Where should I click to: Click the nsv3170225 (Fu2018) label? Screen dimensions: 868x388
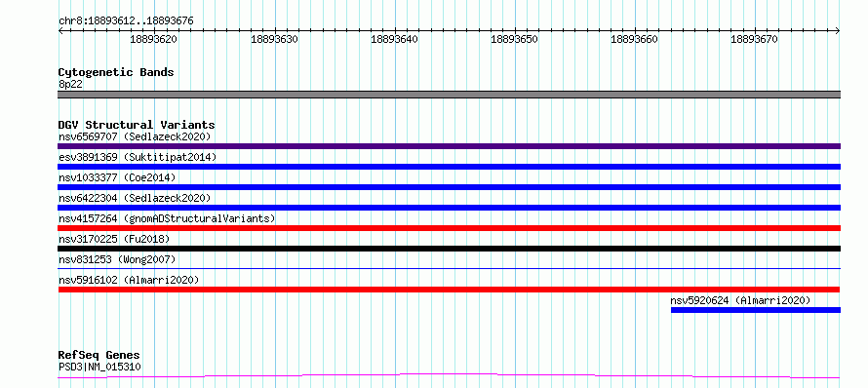[114, 239]
